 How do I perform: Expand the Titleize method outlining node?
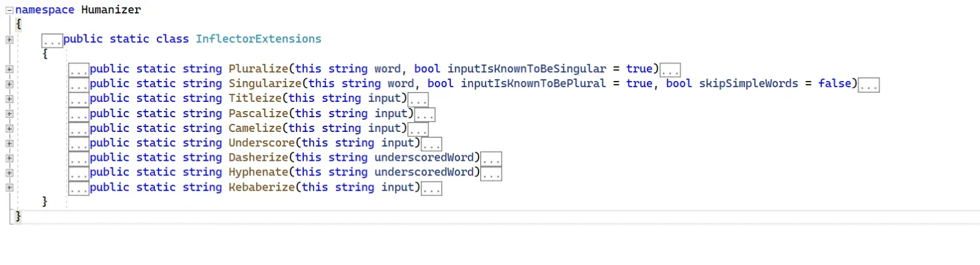9,99
